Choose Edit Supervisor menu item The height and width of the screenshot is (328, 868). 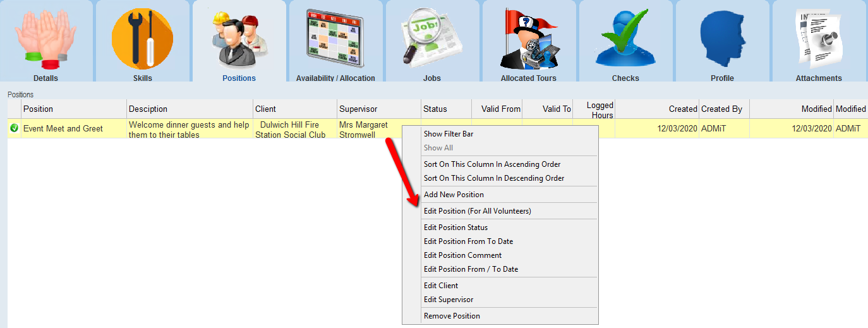tap(449, 300)
